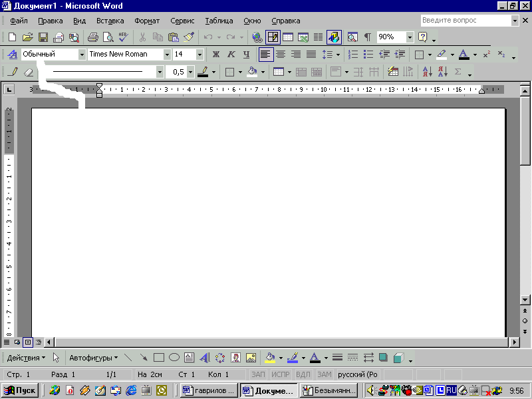This screenshot has height=399, width=532.
Task: Sort the table in descending order
Action: [x=442, y=72]
